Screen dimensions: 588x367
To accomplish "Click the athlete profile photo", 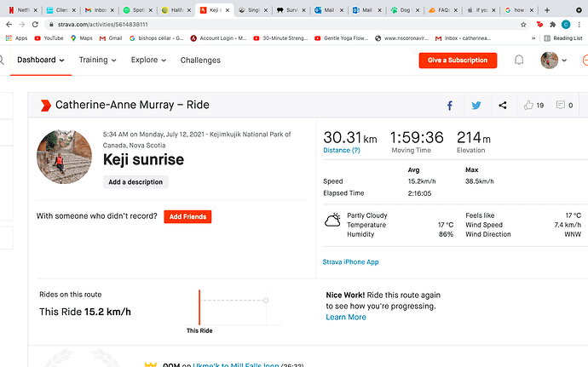I will (64, 158).
